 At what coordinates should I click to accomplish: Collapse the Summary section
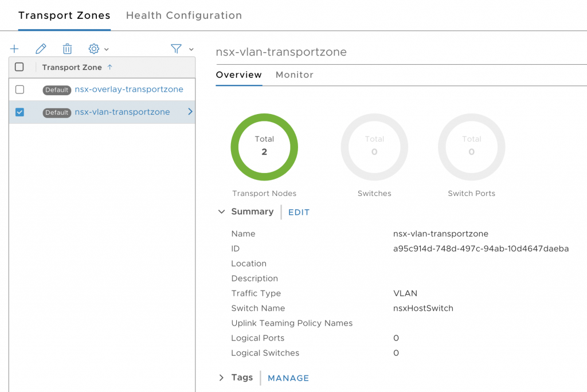pos(222,211)
